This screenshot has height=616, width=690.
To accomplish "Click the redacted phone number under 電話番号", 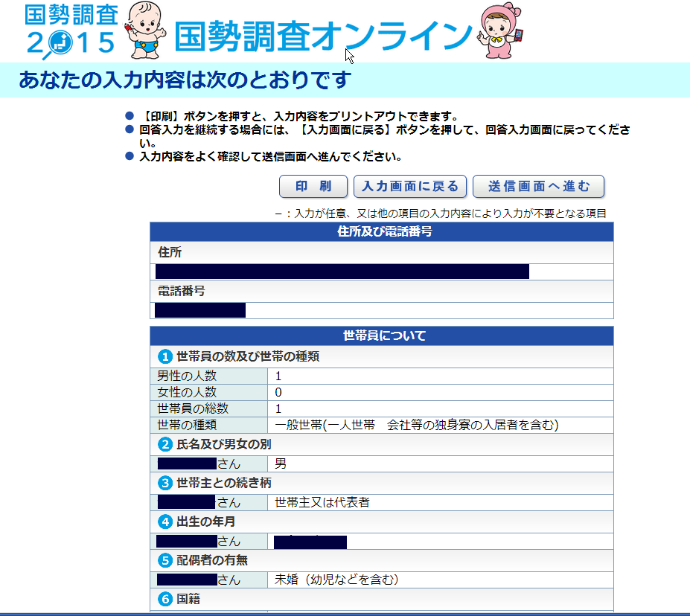I will click(x=200, y=310).
